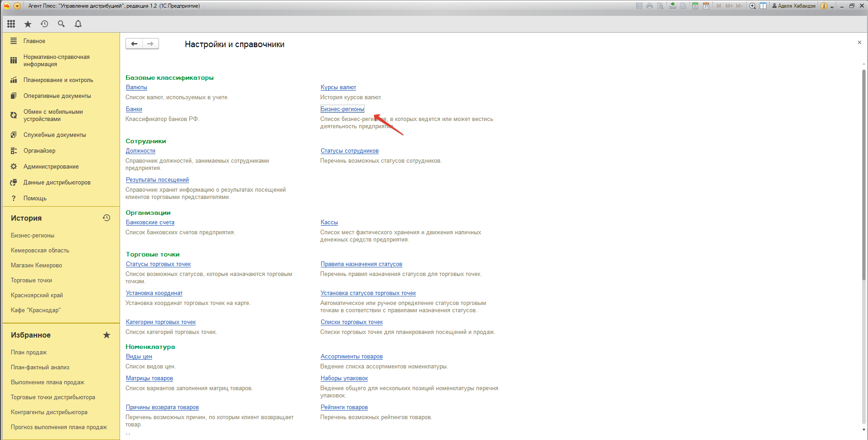Image resolution: width=868 pixels, height=440 pixels.
Task: Open the Банки link
Action: pyautogui.click(x=134, y=109)
